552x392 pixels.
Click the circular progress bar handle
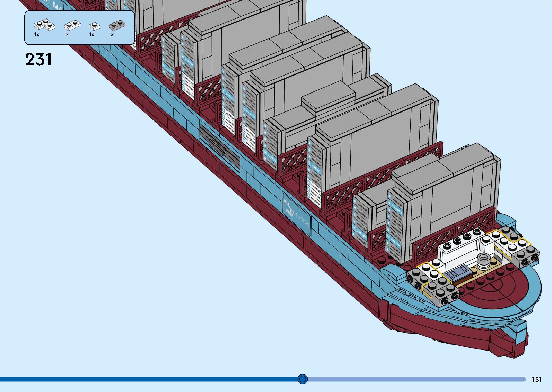coord(302,379)
